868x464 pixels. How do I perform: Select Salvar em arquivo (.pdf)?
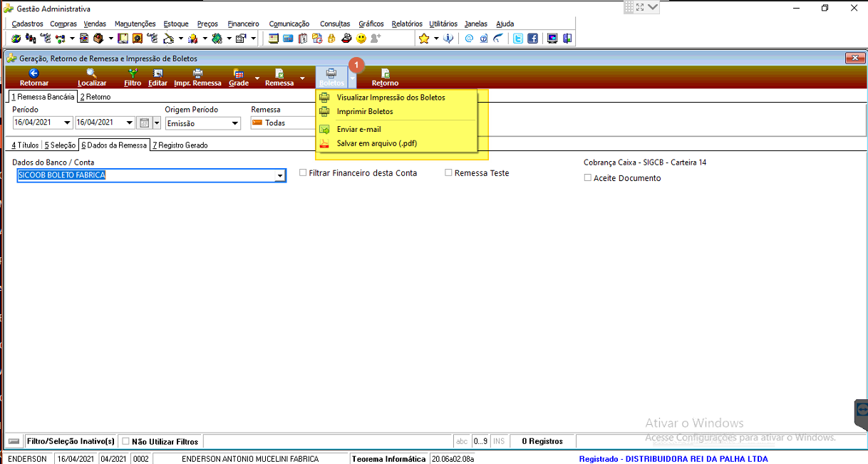tap(376, 143)
